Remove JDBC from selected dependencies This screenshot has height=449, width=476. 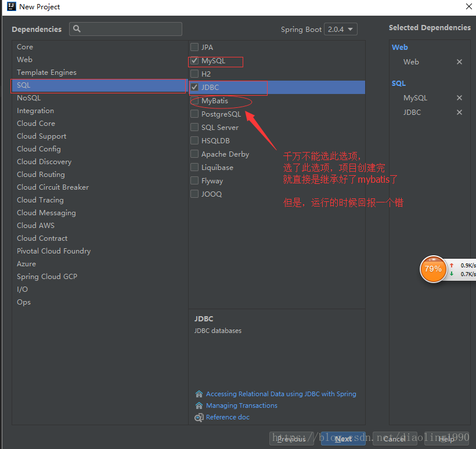[459, 113]
